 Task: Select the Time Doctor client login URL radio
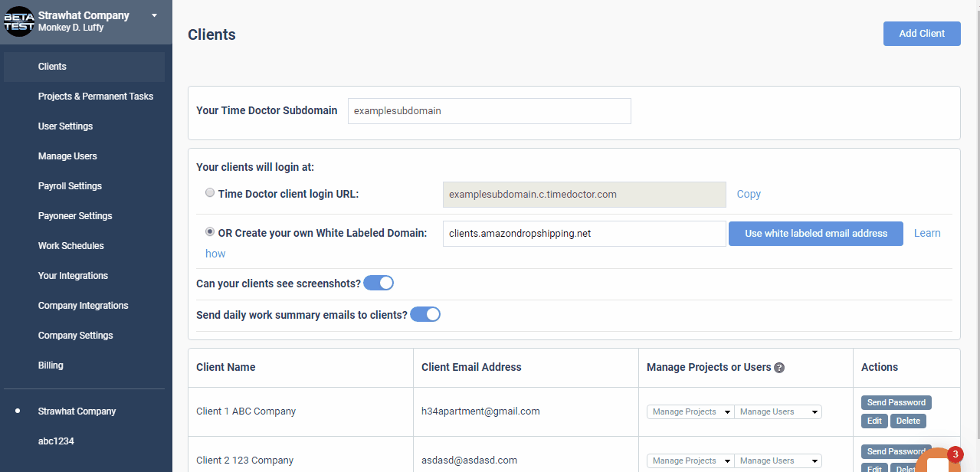click(x=210, y=192)
